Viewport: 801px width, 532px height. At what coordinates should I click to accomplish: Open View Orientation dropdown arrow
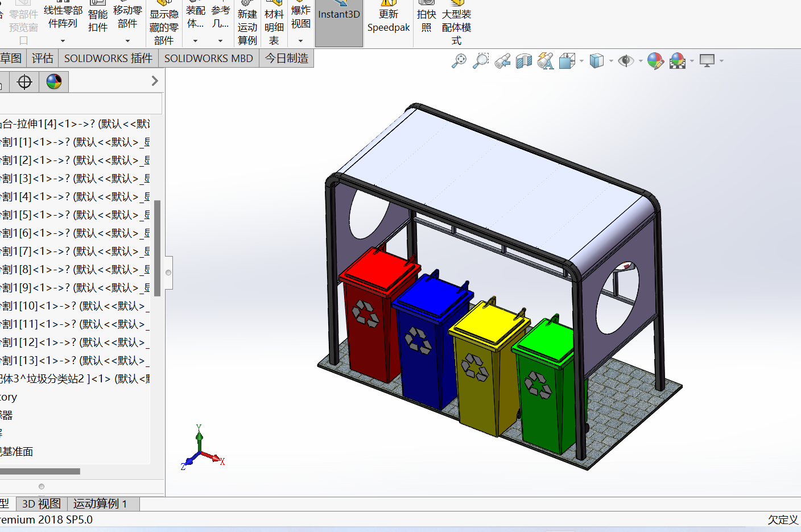(x=581, y=61)
